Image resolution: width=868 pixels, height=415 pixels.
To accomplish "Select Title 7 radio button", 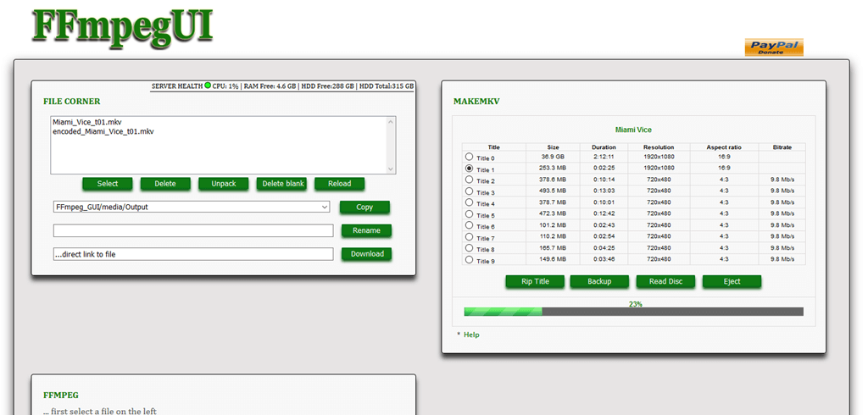I will pos(470,237).
